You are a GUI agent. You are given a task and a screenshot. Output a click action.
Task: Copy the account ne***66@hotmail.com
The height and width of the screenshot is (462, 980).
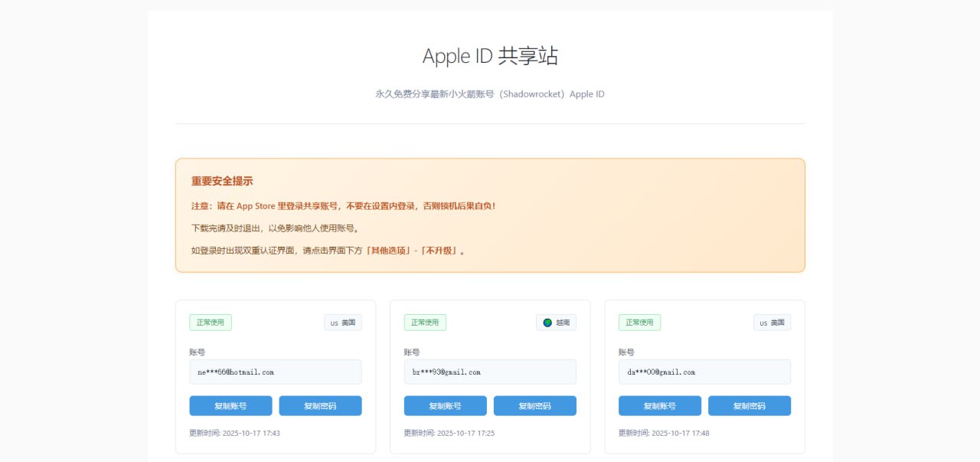[230, 405]
